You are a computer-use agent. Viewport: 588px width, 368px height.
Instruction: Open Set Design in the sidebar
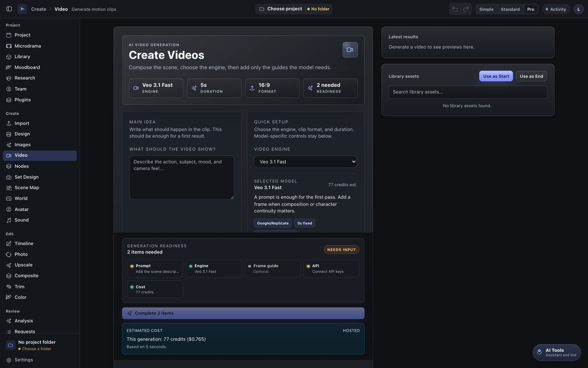click(x=40, y=177)
